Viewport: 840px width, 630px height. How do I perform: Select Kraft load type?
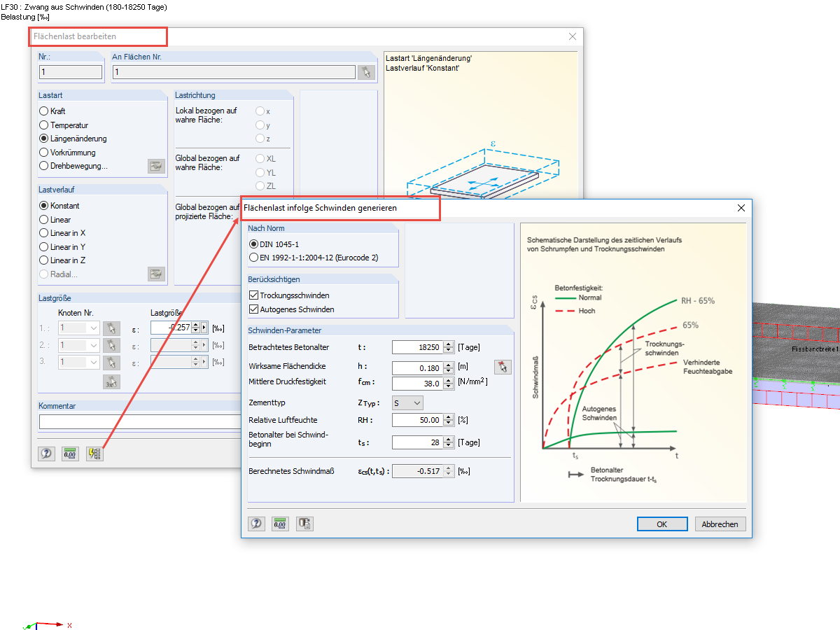point(44,111)
